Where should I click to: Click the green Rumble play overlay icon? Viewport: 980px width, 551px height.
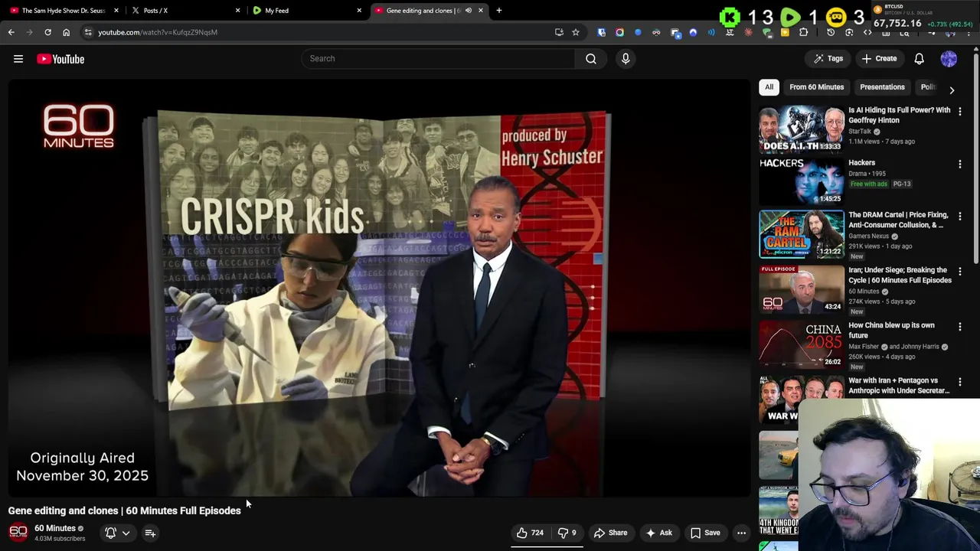(x=790, y=17)
